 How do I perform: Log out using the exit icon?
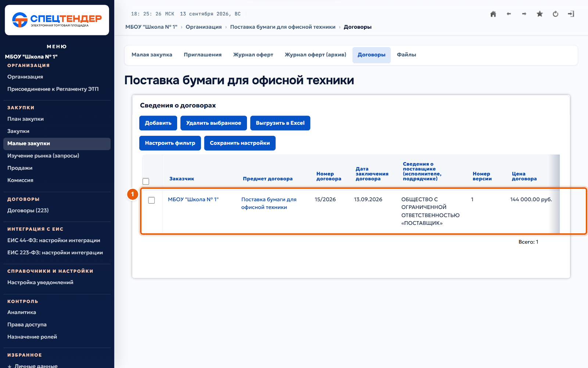coord(571,14)
